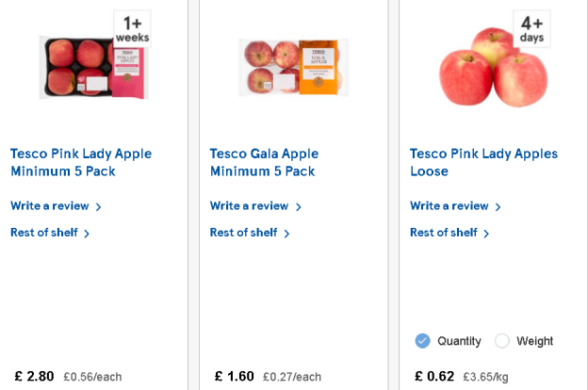Open Tesco Pink Lady Apple Minimum 5 Pack
Viewport: 588px width, 390px height.
pyautogui.click(x=81, y=162)
